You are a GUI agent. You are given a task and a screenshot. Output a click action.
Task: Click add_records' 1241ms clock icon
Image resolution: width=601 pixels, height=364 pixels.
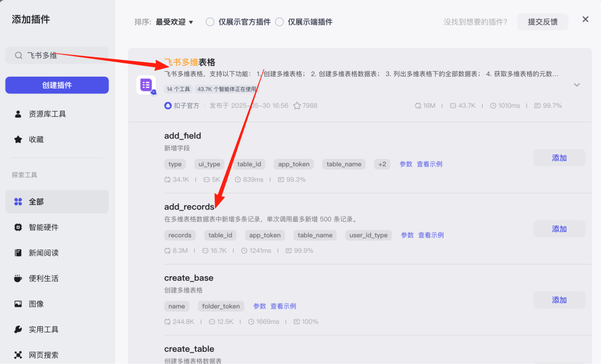coord(244,251)
